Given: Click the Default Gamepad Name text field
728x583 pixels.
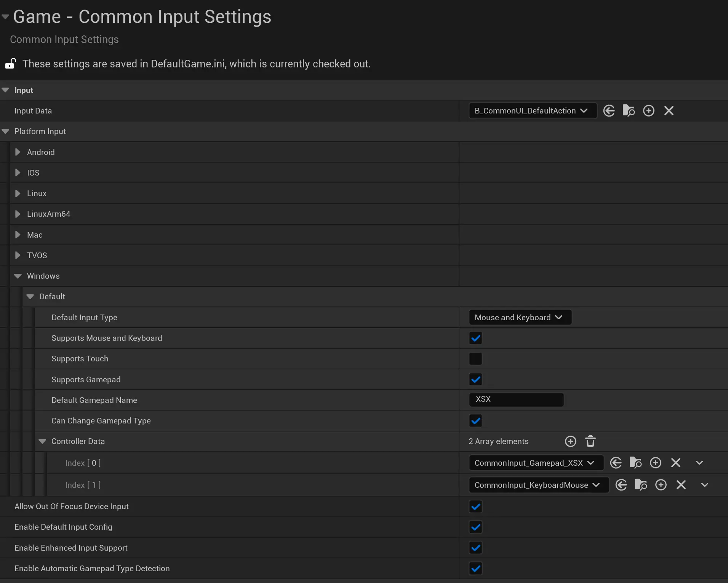Looking at the screenshot, I should [x=516, y=400].
